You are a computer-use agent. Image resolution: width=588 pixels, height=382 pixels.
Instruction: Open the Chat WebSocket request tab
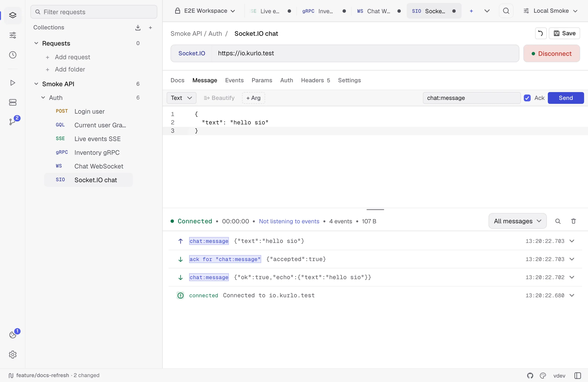tap(379, 11)
